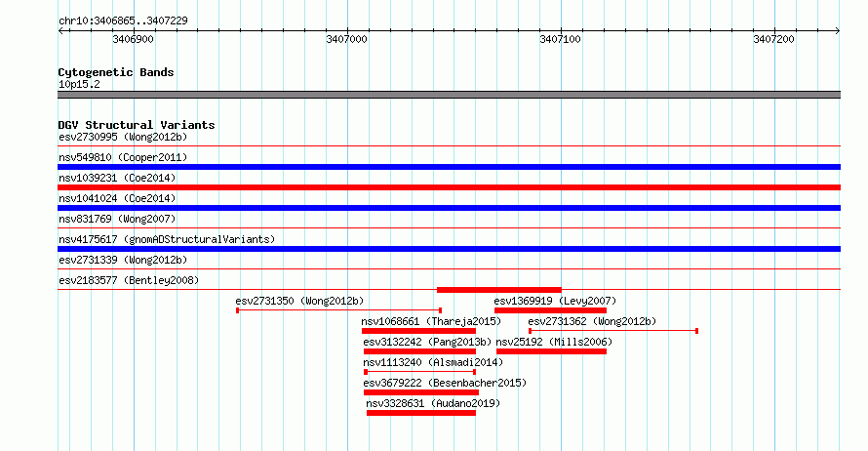Click the right arrow end of the ruler

838,30
